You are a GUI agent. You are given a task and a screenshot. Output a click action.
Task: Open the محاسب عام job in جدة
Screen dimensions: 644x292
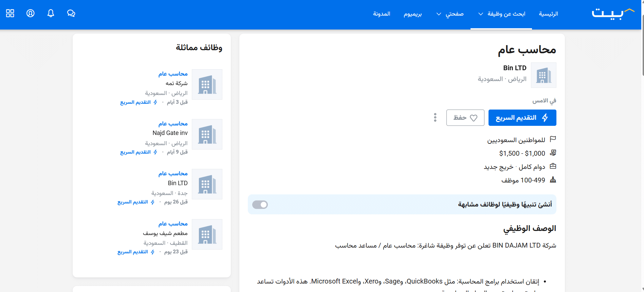click(173, 174)
